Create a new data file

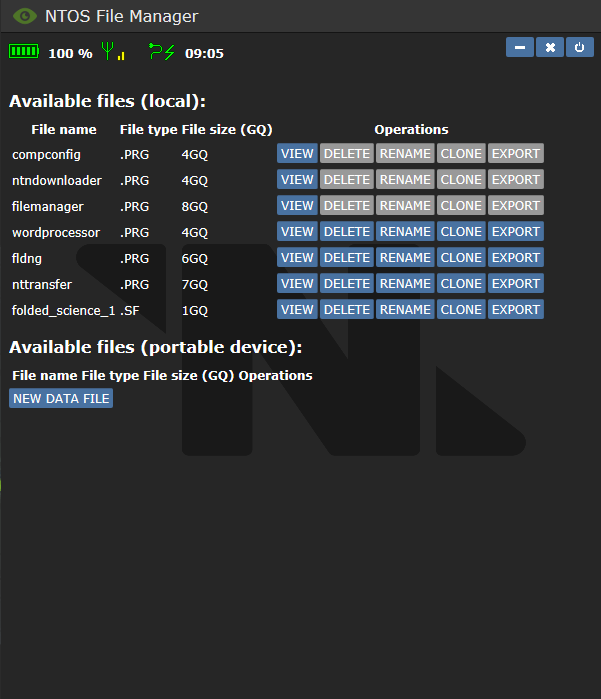click(61, 399)
